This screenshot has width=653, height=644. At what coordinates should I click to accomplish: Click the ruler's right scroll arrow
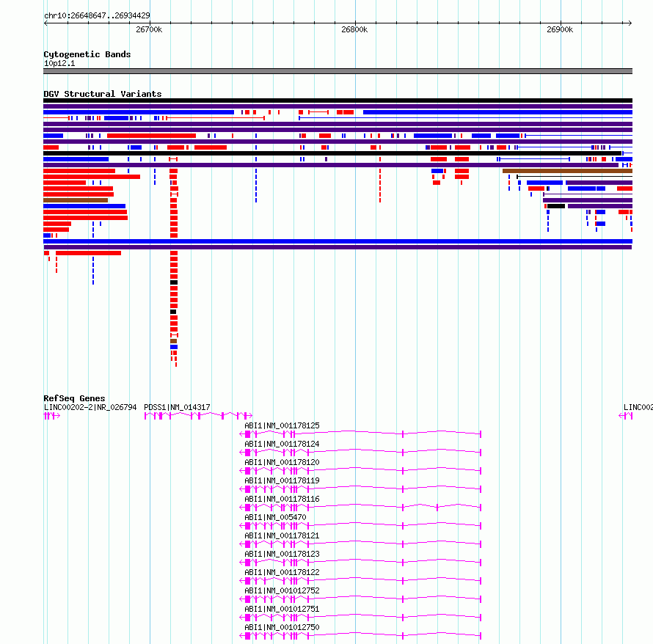pos(630,23)
